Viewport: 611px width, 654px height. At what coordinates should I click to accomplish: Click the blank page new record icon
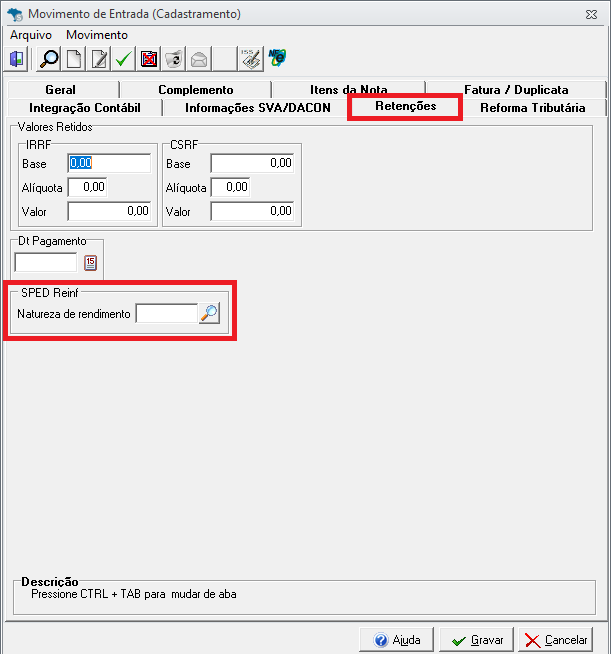pyautogui.click(x=74, y=59)
